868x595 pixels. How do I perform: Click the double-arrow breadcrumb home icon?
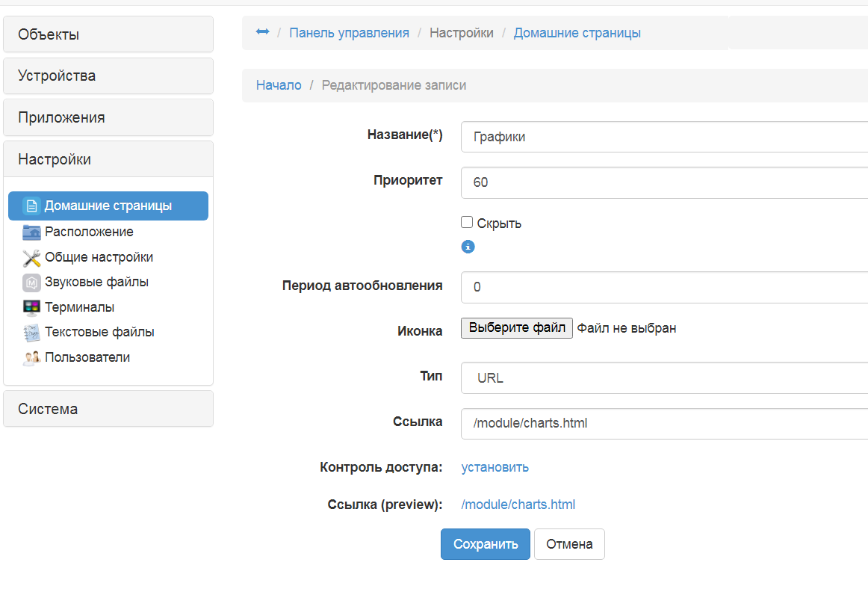coord(261,31)
